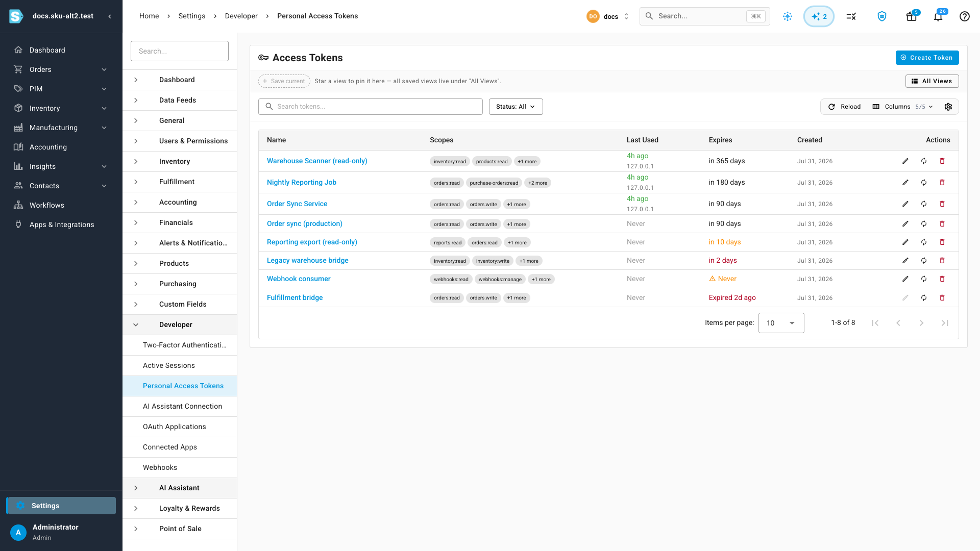The height and width of the screenshot is (551, 980).
Task: Sort by the Expires column header
Action: click(x=720, y=140)
